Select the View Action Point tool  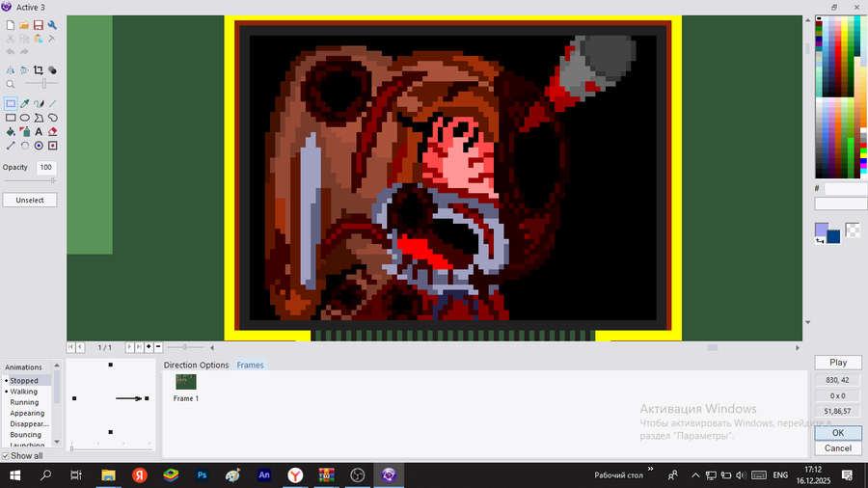(x=53, y=146)
